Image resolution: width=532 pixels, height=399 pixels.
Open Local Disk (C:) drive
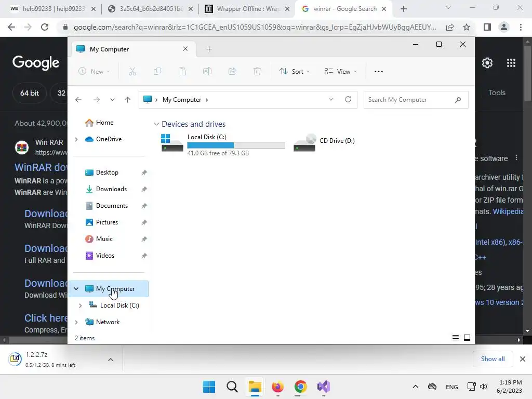click(x=222, y=144)
